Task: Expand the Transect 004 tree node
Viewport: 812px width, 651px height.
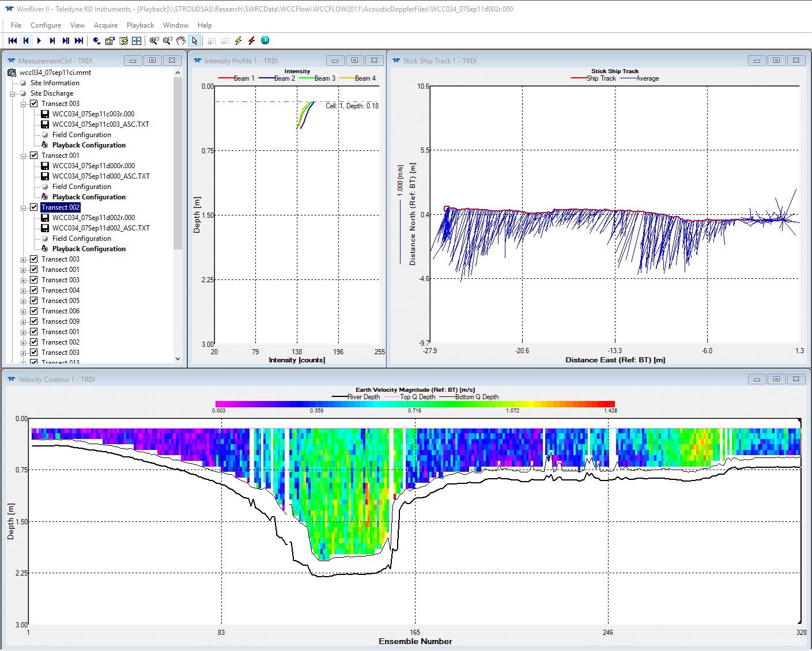Action: (24, 290)
